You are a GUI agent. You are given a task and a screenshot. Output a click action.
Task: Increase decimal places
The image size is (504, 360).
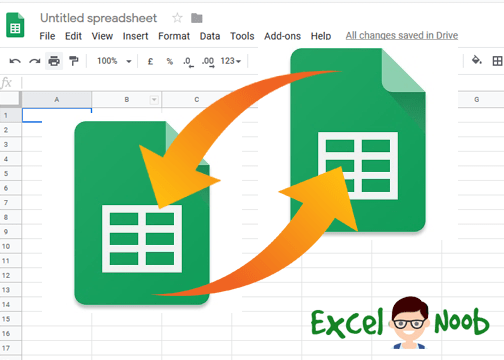tap(208, 62)
